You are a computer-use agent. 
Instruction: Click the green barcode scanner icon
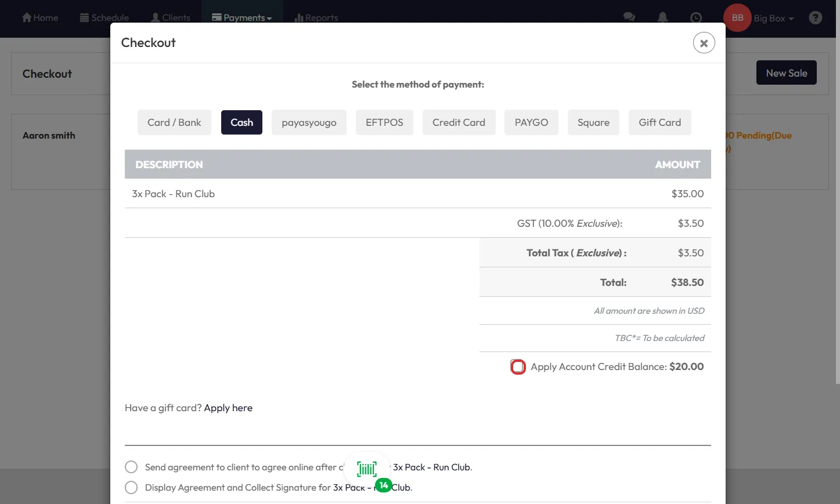(x=367, y=469)
